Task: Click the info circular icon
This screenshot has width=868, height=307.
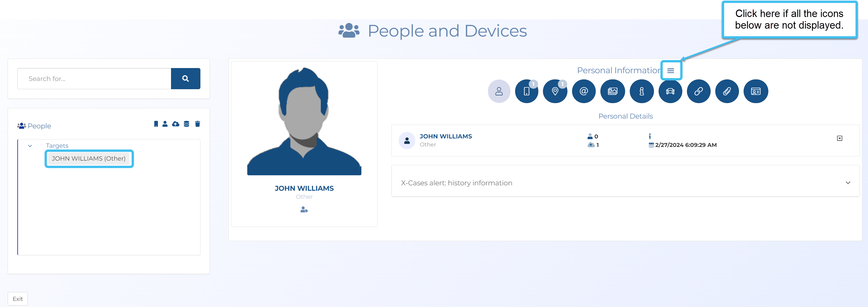Action: (x=642, y=92)
